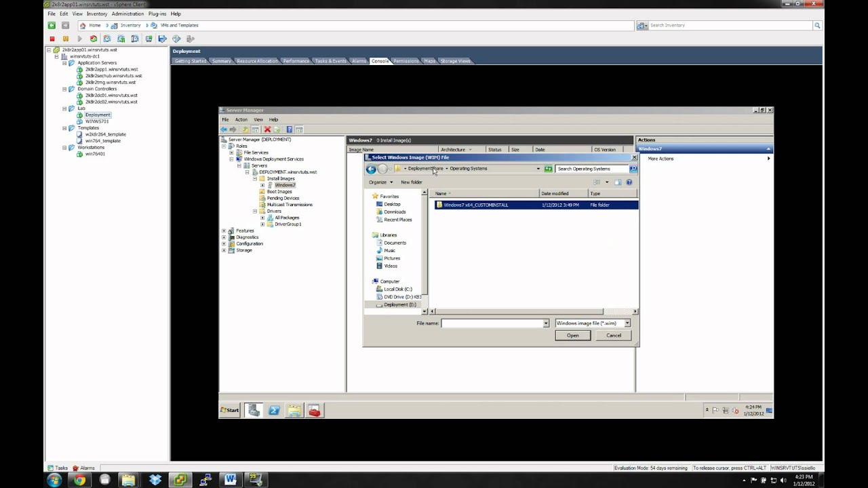Open the File name dropdown arrow
The height and width of the screenshot is (488, 868).
(546, 323)
